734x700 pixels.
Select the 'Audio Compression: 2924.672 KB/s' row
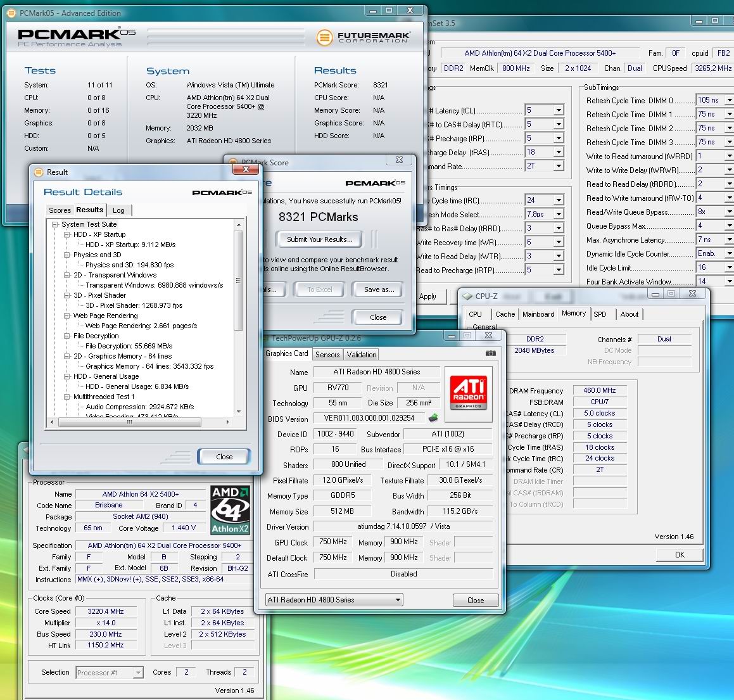(x=139, y=407)
